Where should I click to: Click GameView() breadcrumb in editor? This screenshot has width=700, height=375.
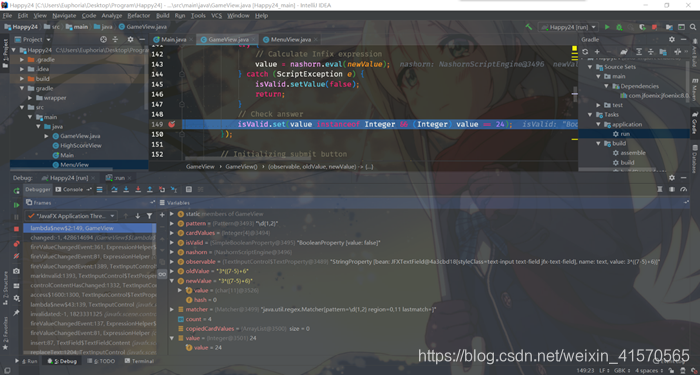tap(242, 167)
